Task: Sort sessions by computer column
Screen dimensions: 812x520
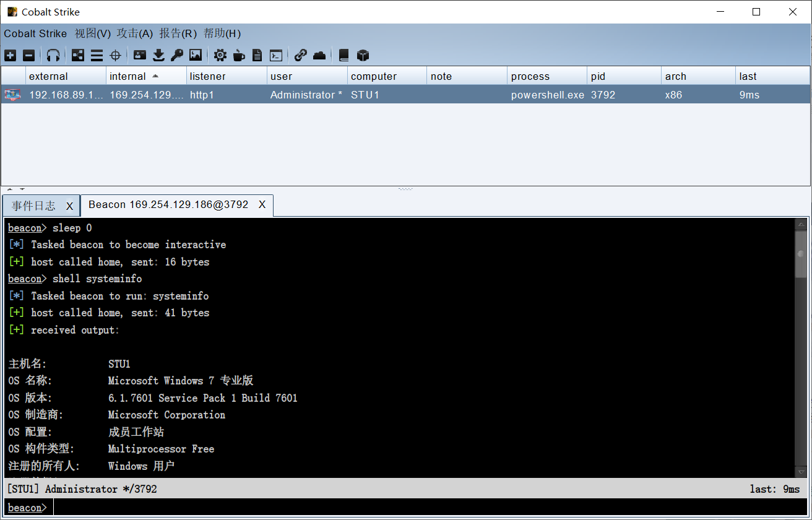Action: click(x=387, y=76)
